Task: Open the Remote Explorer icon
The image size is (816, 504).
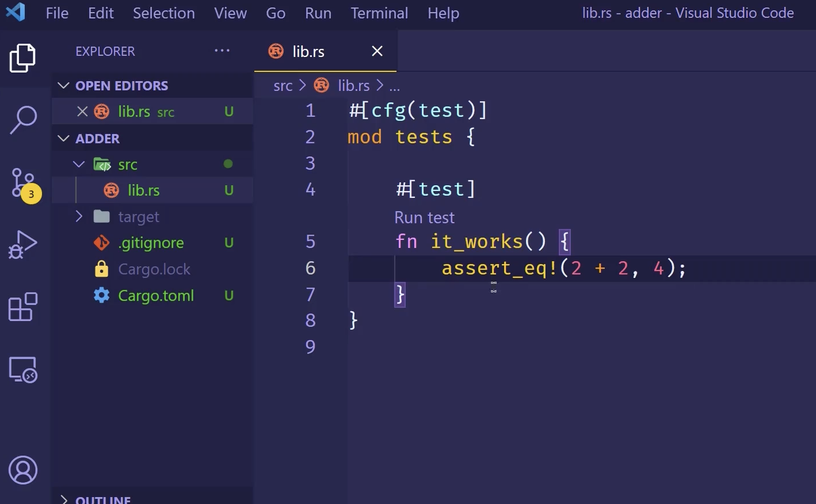Action: (23, 369)
